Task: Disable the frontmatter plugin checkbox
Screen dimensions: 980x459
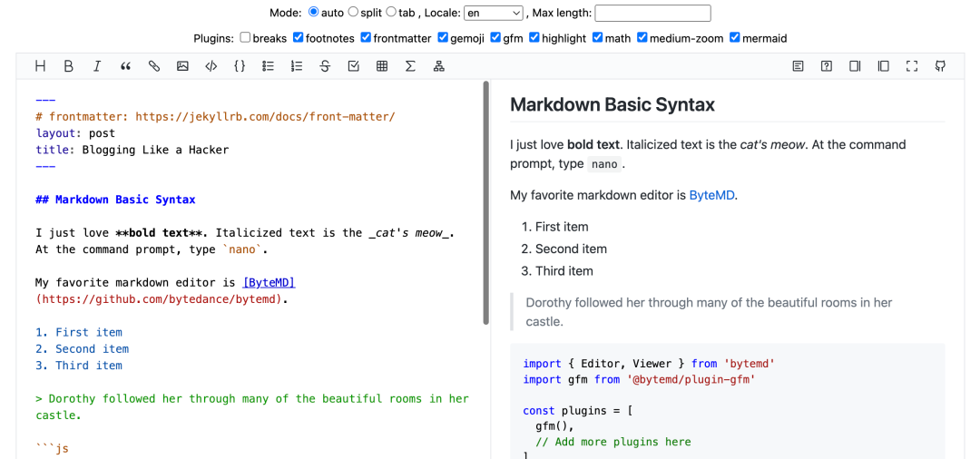Action: pyautogui.click(x=366, y=37)
